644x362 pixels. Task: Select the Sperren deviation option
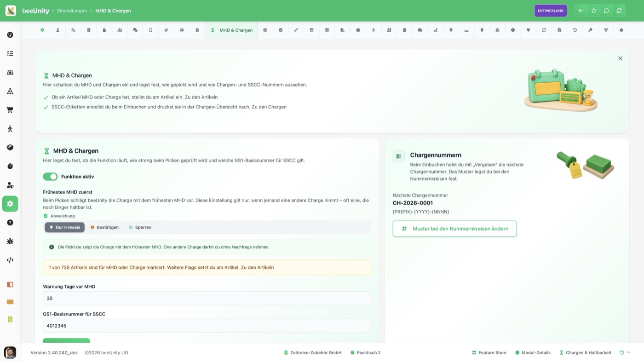140,227
